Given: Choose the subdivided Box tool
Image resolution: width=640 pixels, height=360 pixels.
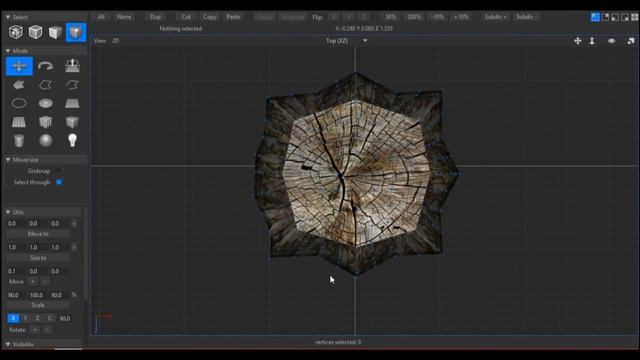Looking at the screenshot, I should pyautogui.click(x=46, y=122).
